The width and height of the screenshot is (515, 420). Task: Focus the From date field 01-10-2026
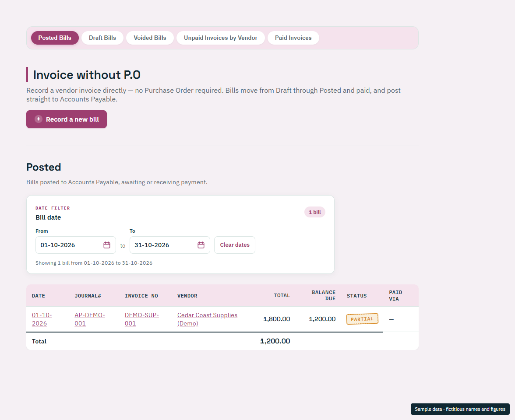tap(75, 245)
